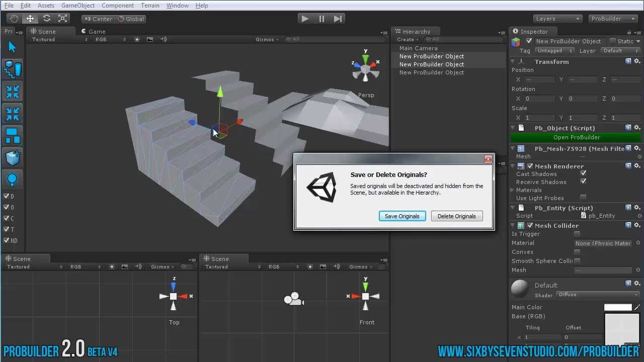Click the ProBuilder selection arrow tool
644x362 pixels.
click(x=12, y=47)
